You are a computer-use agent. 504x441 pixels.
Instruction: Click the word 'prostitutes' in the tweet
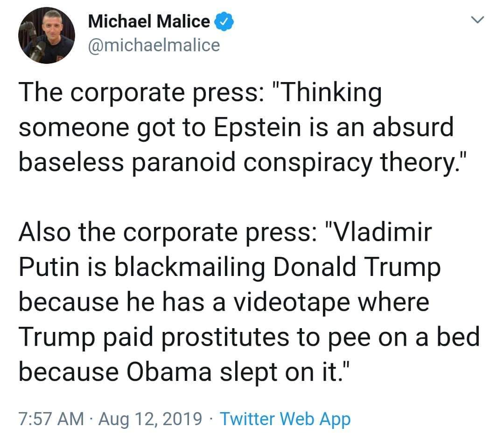click(x=225, y=337)
